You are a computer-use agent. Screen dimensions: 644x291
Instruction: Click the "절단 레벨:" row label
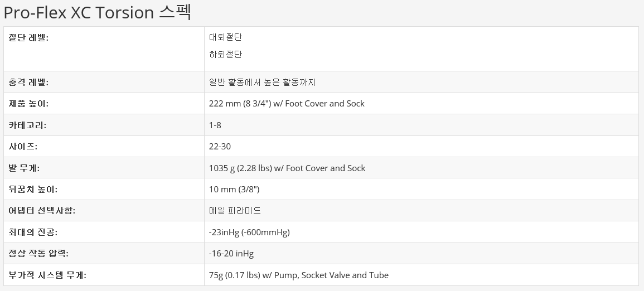(x=28, y=37)
